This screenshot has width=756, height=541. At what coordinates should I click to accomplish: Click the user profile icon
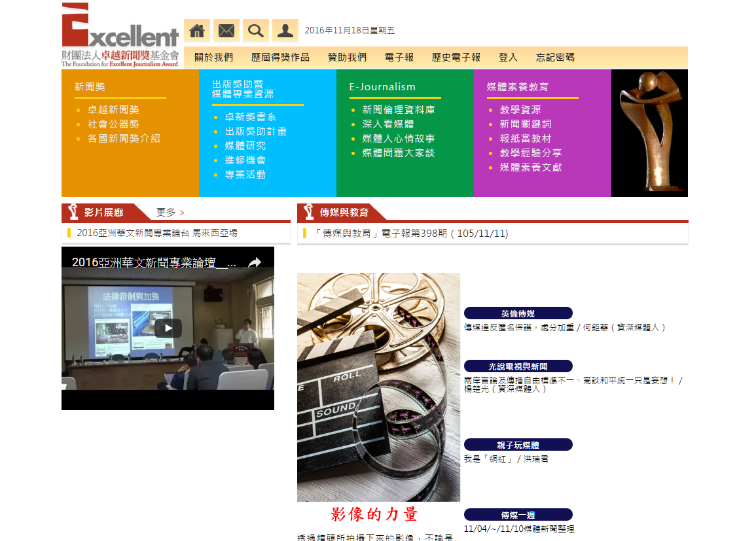pyautogui.click(x=285, y=31)
